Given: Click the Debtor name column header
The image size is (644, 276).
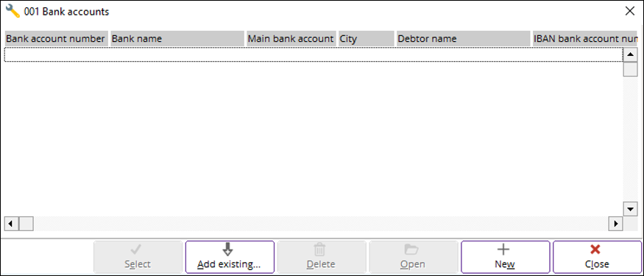Looking at the screenshot, I should 463,38.
